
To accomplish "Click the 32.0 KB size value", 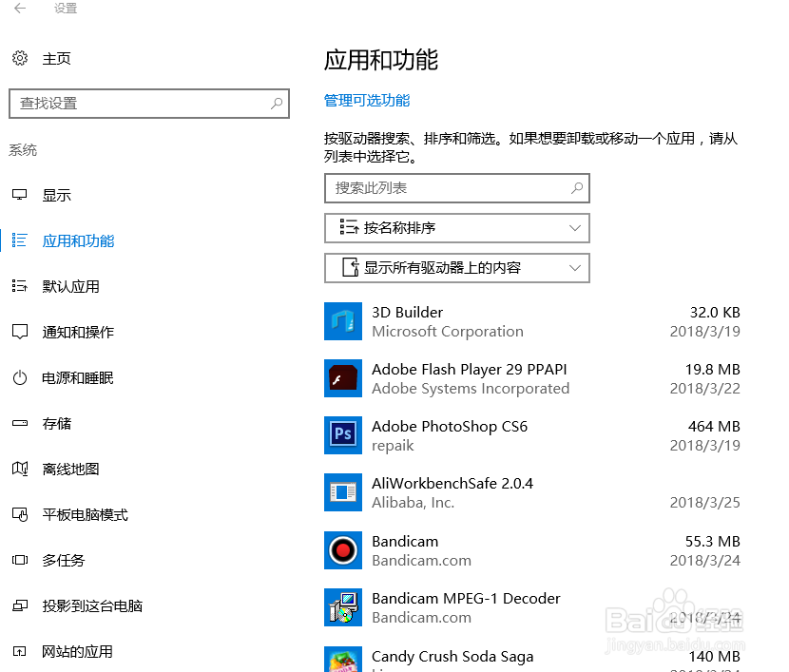I will point(715,313).
